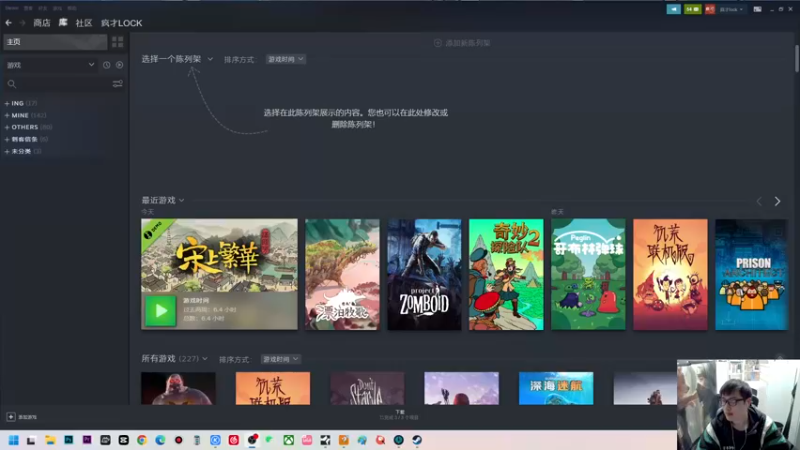Open the Peglin 哥布林弹球 cover
This screenshot has width=800, height=450.
588,274
